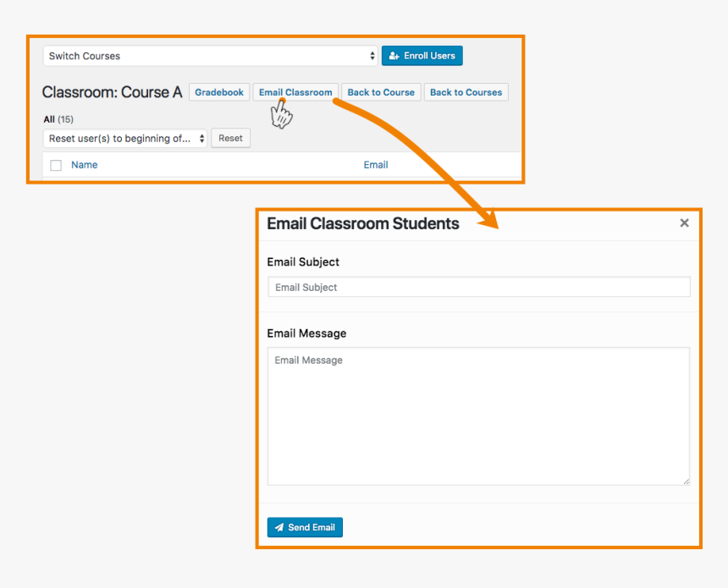
Task: Click inside the Email Message text area
Action: (x=478, y=416)
